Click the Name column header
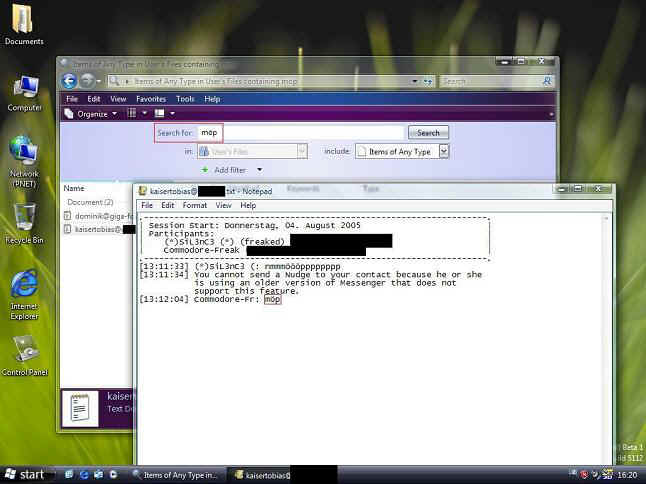This screenshot has height=484, width=646. (74, 188)
